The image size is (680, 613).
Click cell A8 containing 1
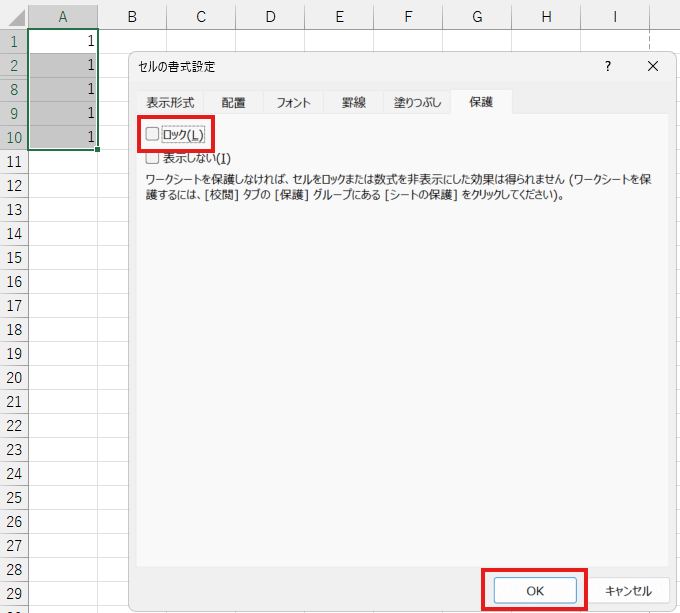[63, 89]
